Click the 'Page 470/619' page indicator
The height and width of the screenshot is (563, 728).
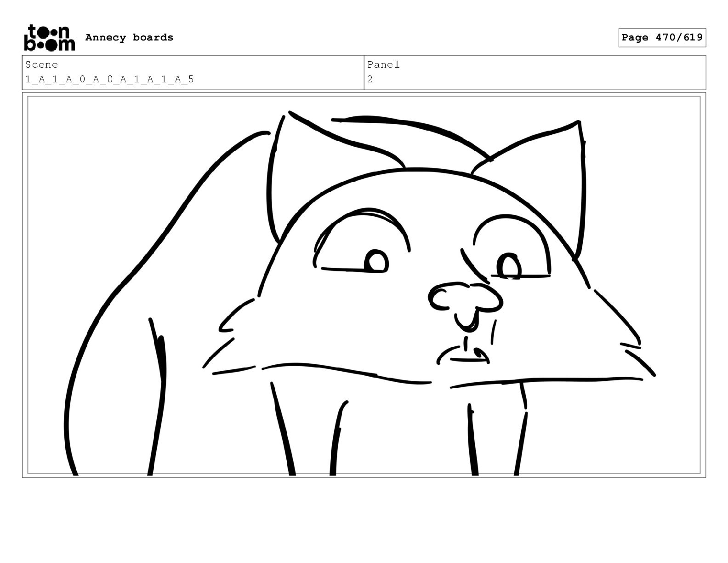point(662,38)
